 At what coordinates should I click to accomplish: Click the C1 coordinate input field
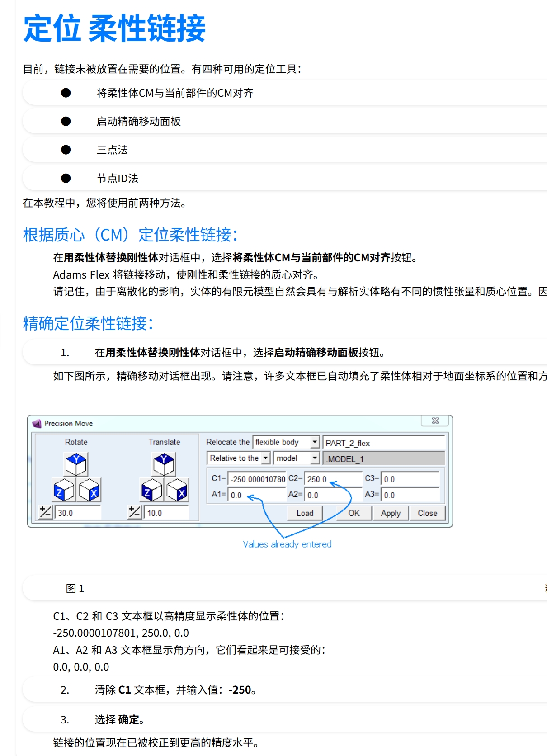click(258, 479)
